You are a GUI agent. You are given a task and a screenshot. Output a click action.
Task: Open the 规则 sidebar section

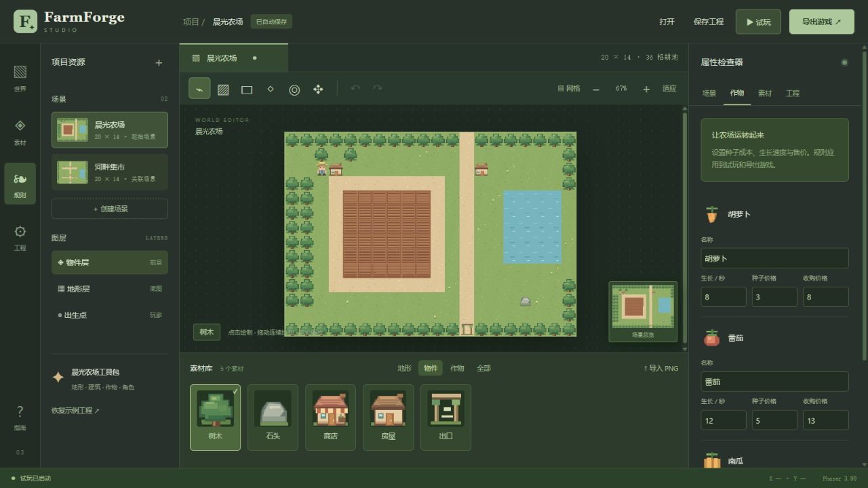[20, 184]
